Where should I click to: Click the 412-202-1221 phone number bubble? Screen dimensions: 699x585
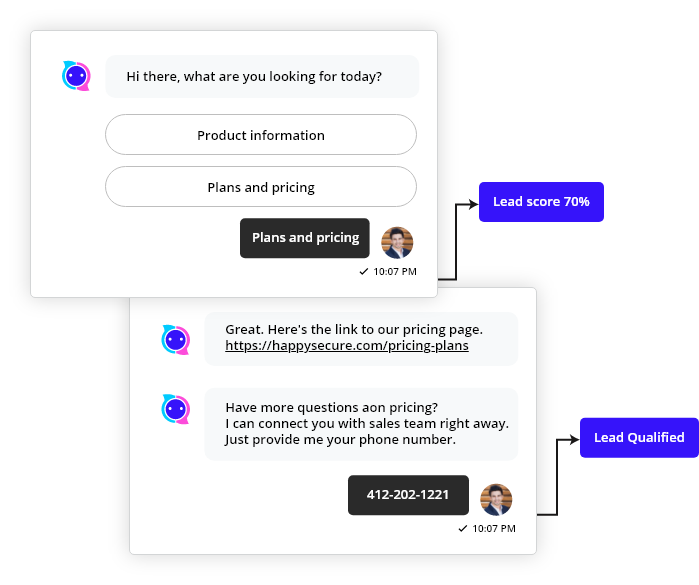point(408,495)
